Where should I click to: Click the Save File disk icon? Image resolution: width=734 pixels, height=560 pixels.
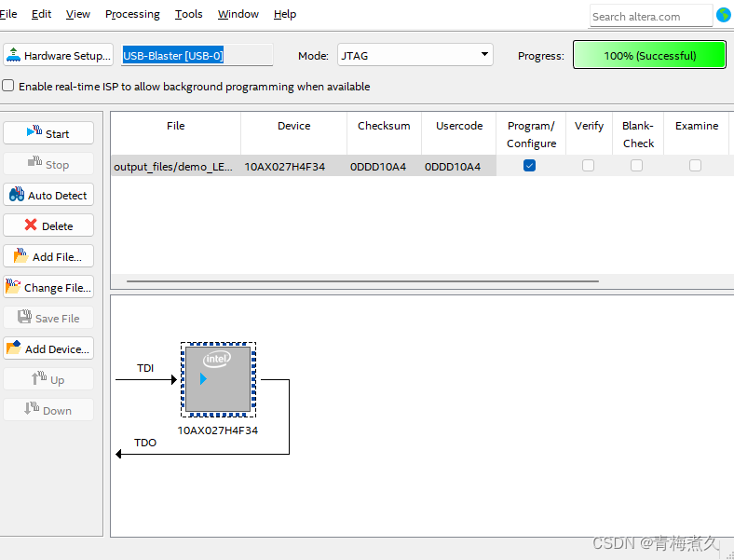(x=24, y=317)
